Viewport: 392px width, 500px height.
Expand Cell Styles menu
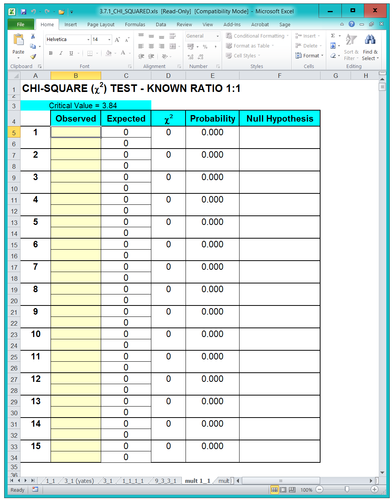[x=243, y=56]
